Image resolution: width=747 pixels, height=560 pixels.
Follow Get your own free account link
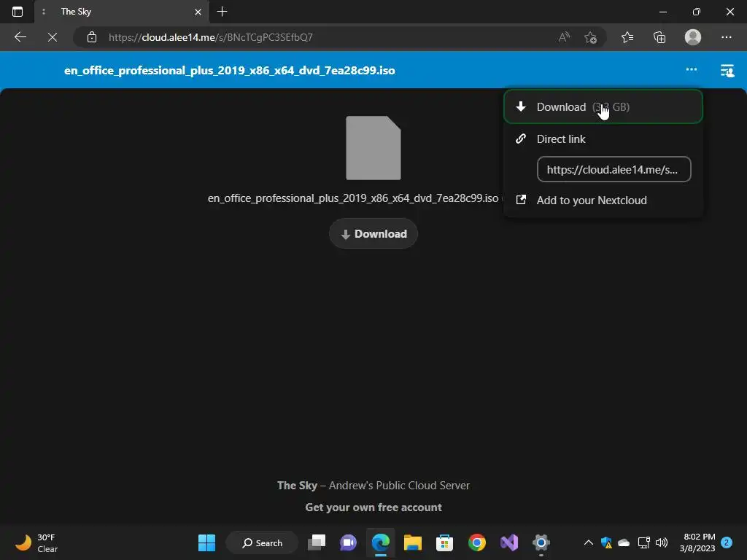[373, 507]
